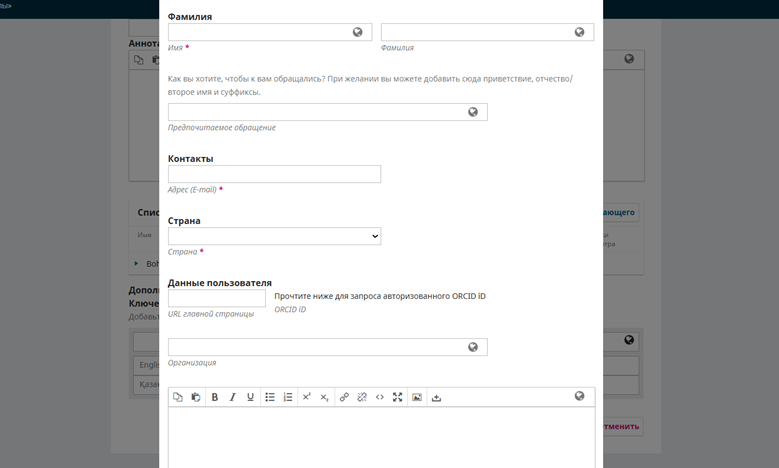Apply superscript formatting

coord(307,397)
